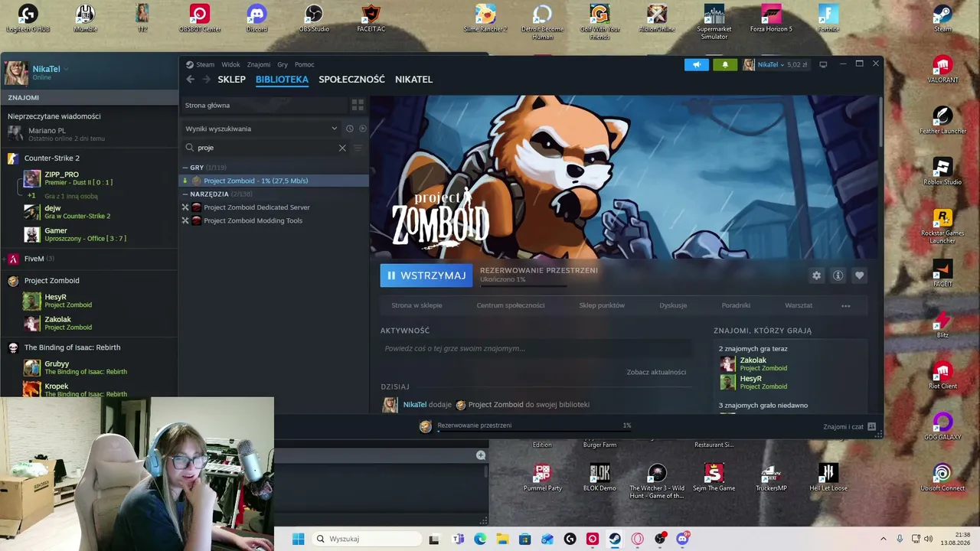Open the Steam announcements megaphone button
Image resolution: width=980 pixels, height=551 pixels.
tap(697, 65)
